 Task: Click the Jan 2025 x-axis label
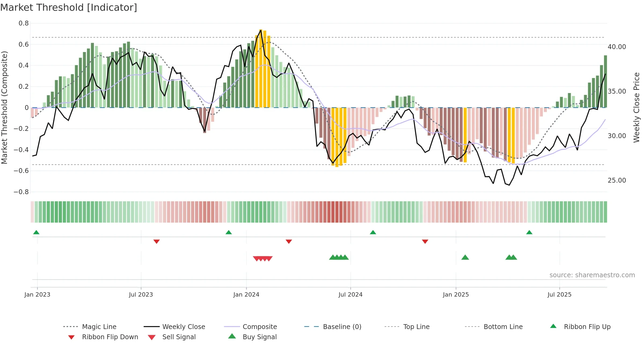click(456, 294)
